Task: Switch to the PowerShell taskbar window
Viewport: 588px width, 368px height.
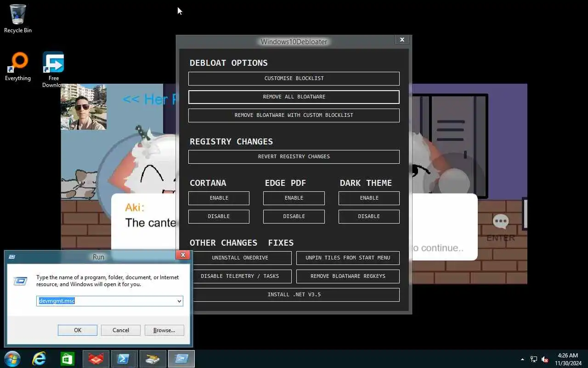Action: tap(123, 359)
